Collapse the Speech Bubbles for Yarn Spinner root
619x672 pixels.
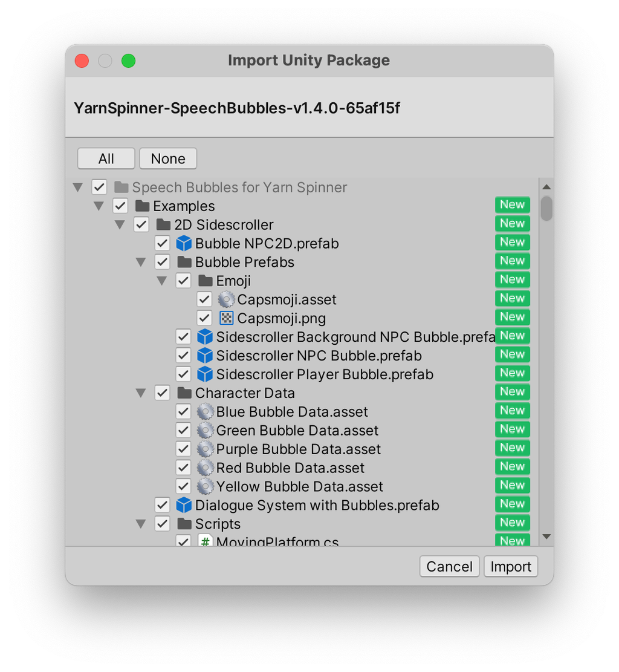click(x=78, y=188)
